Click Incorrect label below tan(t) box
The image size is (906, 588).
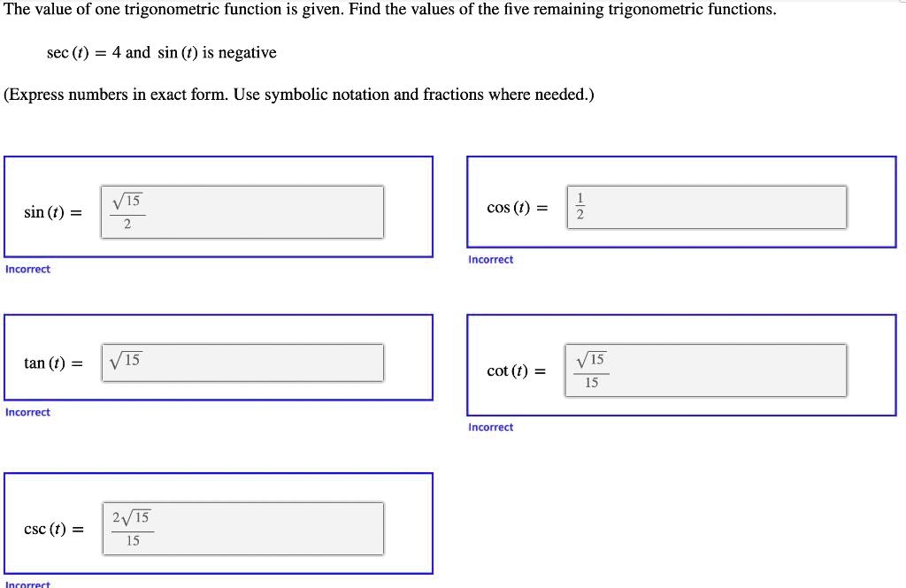[27, 412]
